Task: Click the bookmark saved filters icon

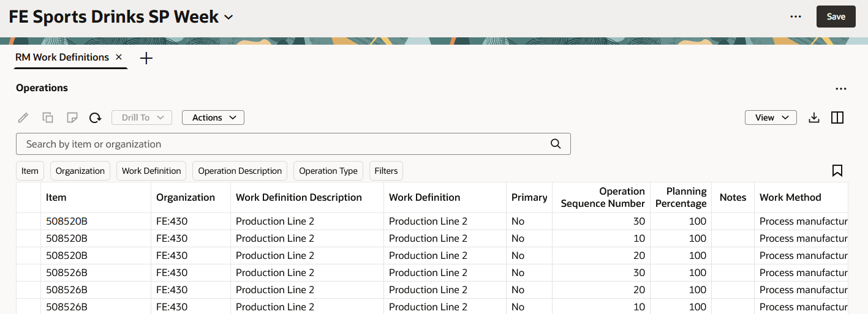Action: (837, 171)
